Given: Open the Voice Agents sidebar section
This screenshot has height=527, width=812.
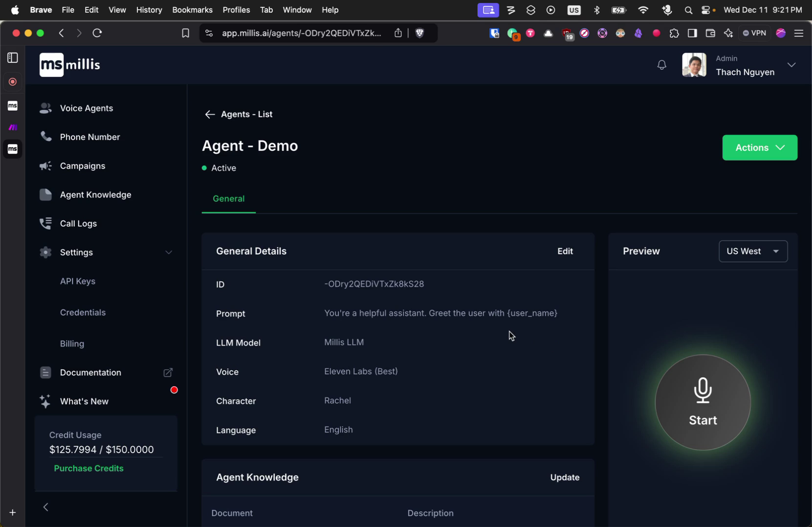Looking at the screenshot, I should click(x=86, y=108).
